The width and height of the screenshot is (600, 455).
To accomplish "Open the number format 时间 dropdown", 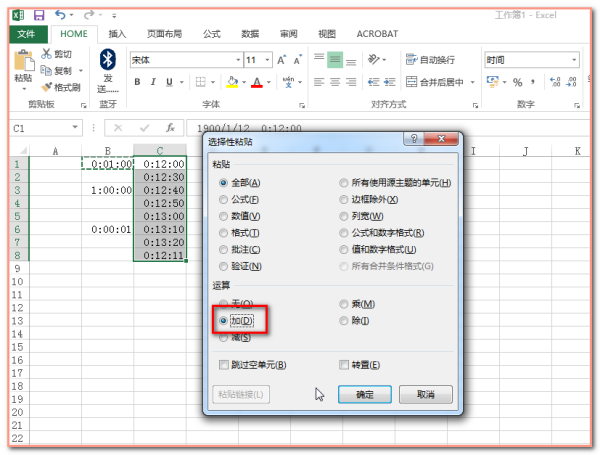I will (574, 60).
